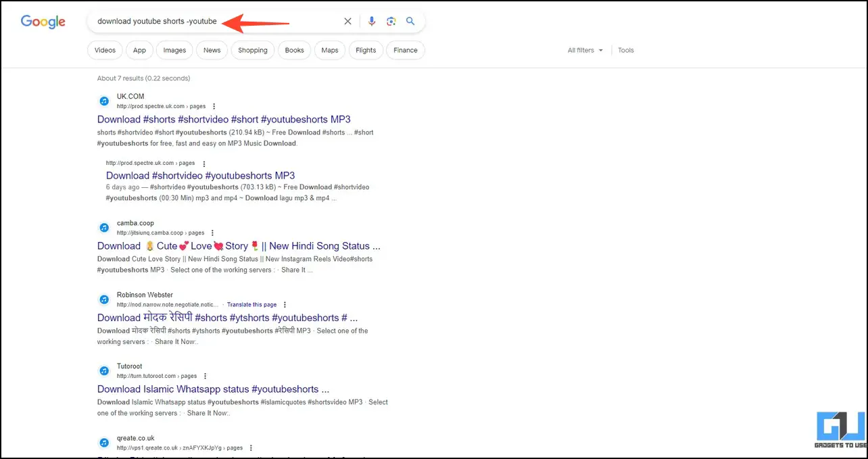The width and height of the screenshot is (868, 459).
Task: Filter results by App
Action: click(x=139, y=50)
